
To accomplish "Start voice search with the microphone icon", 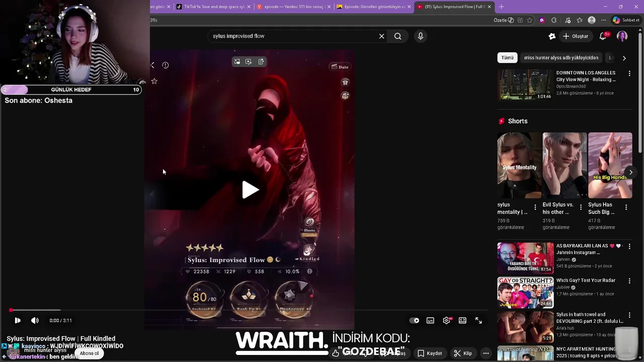I will coord(420,36).
